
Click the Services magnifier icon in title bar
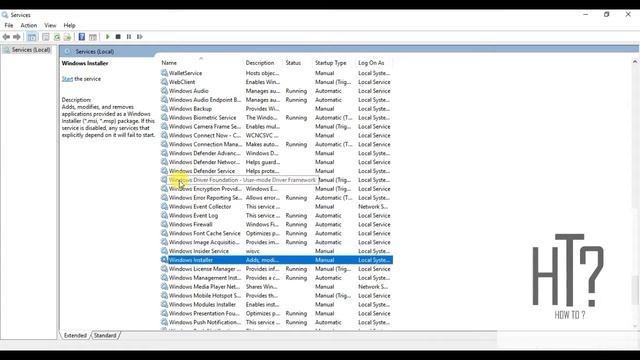coord(5,15)
